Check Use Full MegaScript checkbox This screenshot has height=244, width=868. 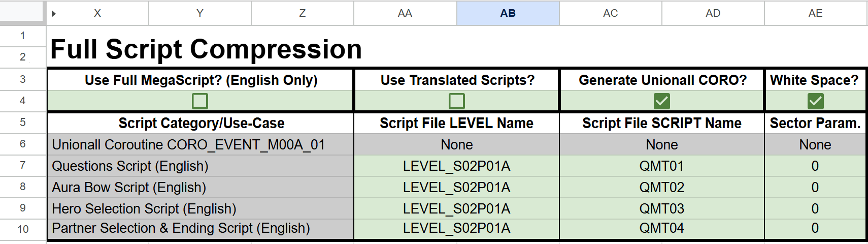(200, 101)
